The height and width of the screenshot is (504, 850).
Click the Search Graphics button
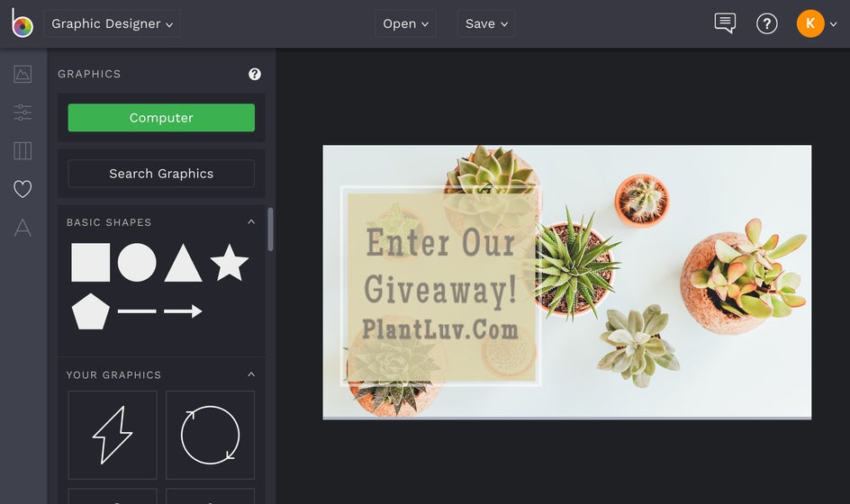(161, 174)
